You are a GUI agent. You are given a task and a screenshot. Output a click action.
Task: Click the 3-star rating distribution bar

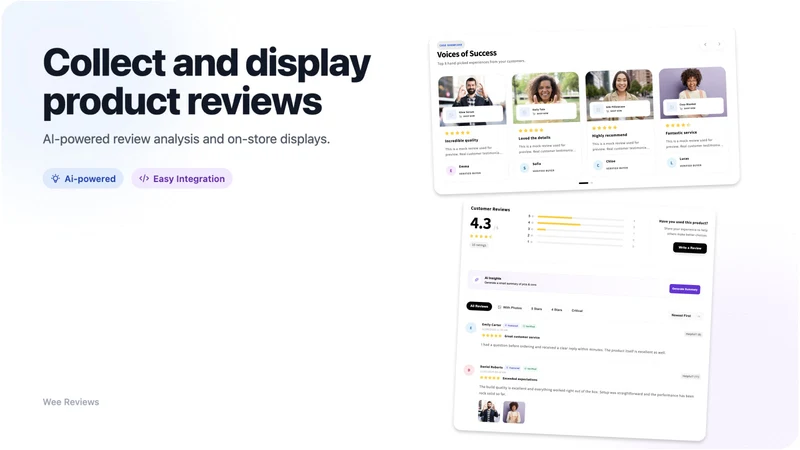tap(580, 231)
